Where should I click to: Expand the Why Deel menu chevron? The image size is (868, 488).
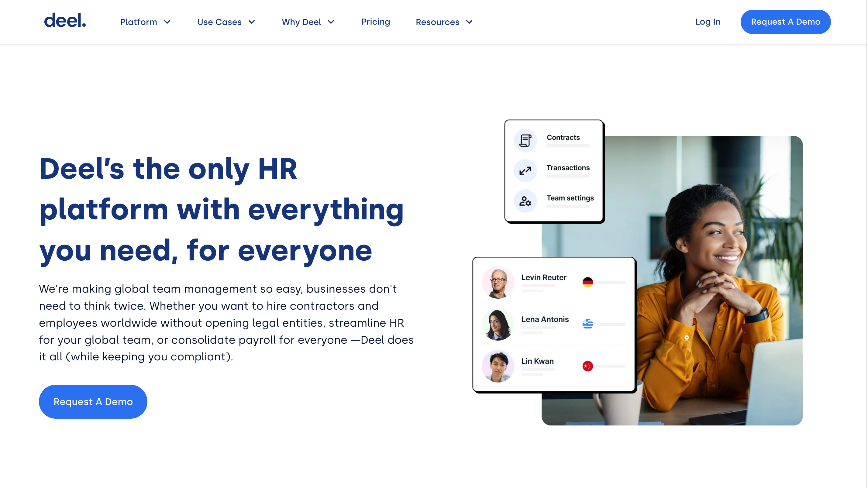pyautogui.click(x=331, y=22)
